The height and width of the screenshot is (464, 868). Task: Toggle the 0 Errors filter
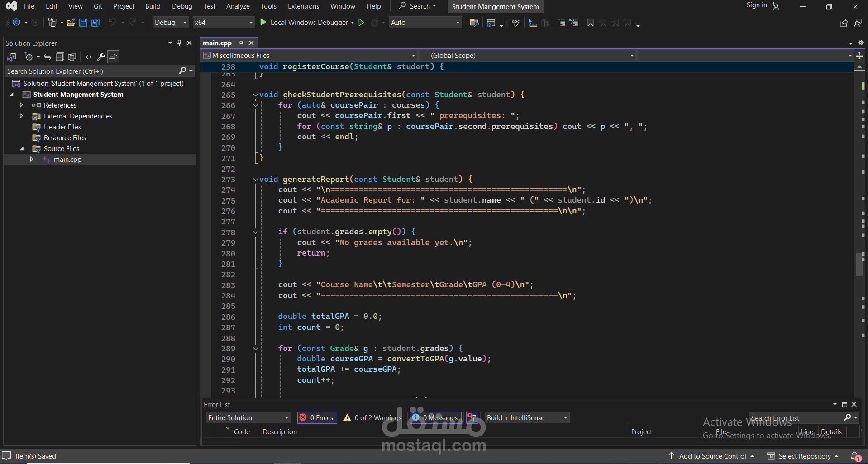(317, 417)
